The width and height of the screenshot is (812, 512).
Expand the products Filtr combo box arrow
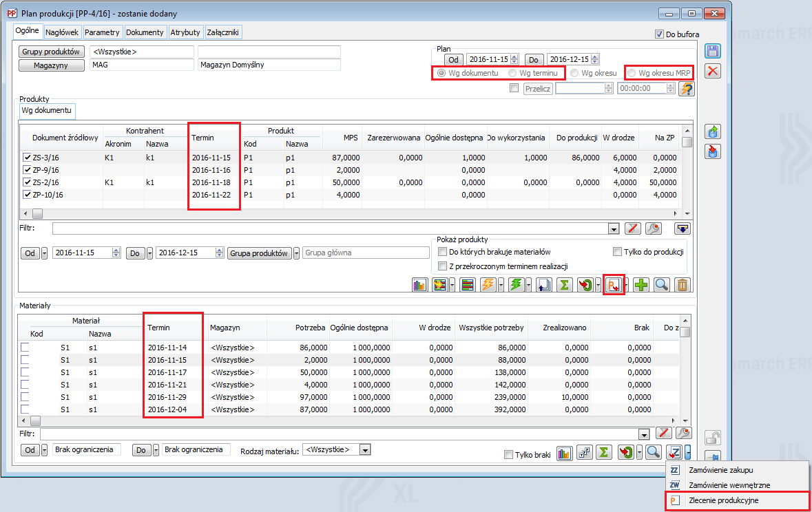pyautogui.click(x=614, y=228)
